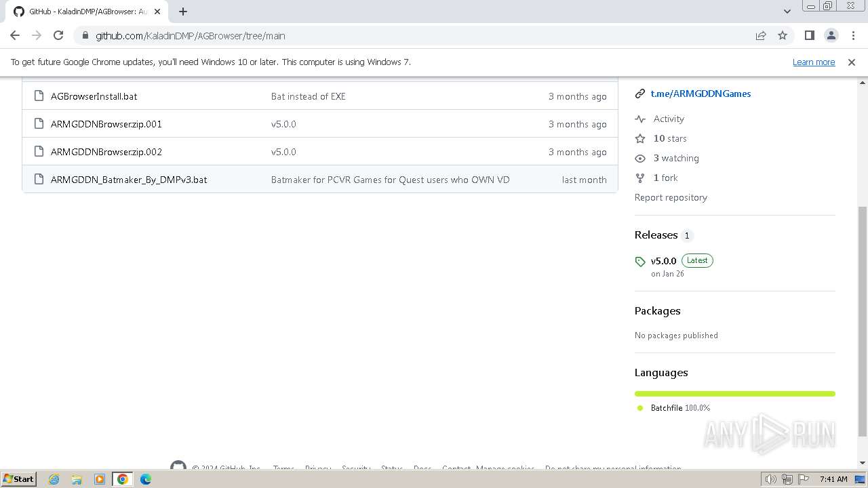
Task: Click file icon next to ARMGDDN_Batmaker_By_DMPv3.bat
Action: (x=39, y=179)
